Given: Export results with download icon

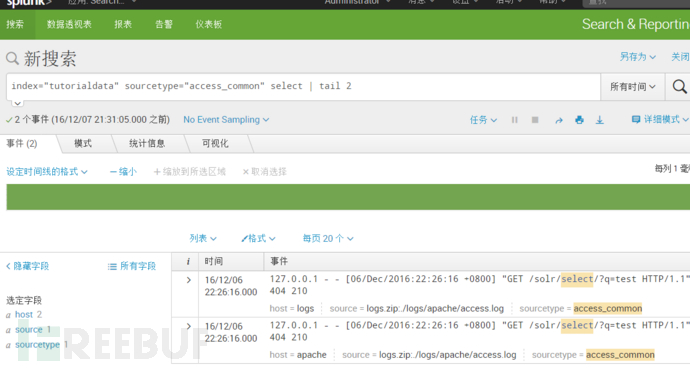Looking at the screenshot, I should pyautogui.click(x=599, y=120).
